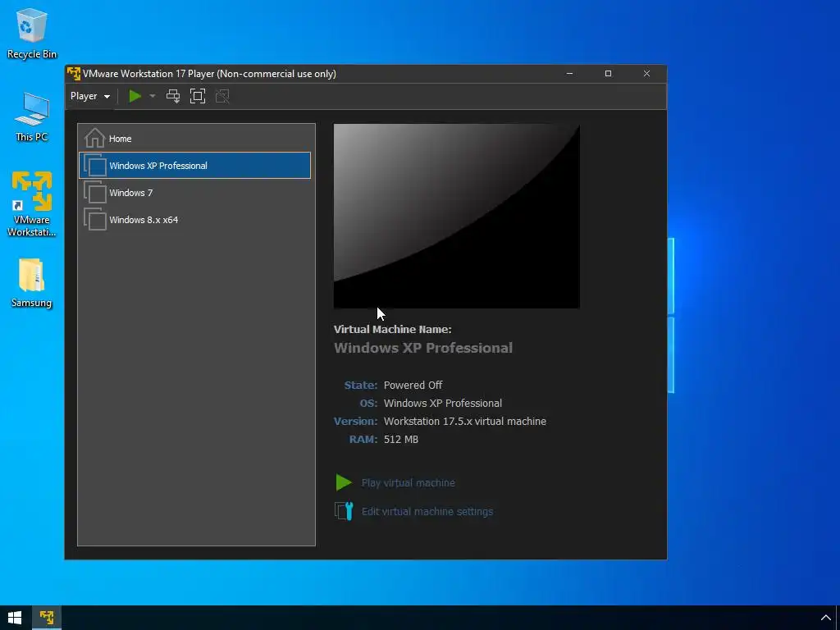The width and height of the screenshot is (840, 630).
Task: Click the Windows 7 VM icon
Action: (95, 192)
